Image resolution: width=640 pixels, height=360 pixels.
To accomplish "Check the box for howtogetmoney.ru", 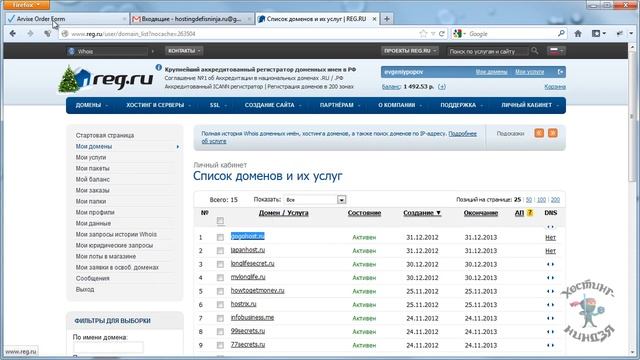I will (220, 291).
